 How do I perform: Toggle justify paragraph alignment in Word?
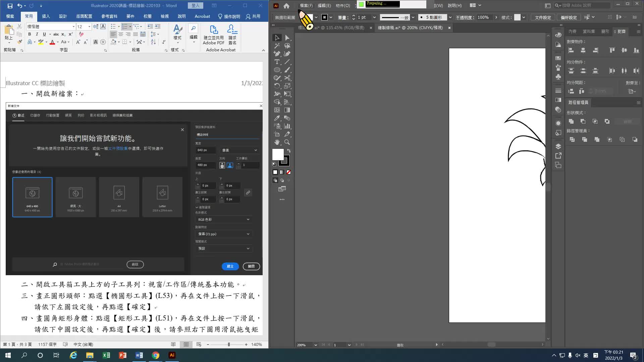[x=136, y=34]
